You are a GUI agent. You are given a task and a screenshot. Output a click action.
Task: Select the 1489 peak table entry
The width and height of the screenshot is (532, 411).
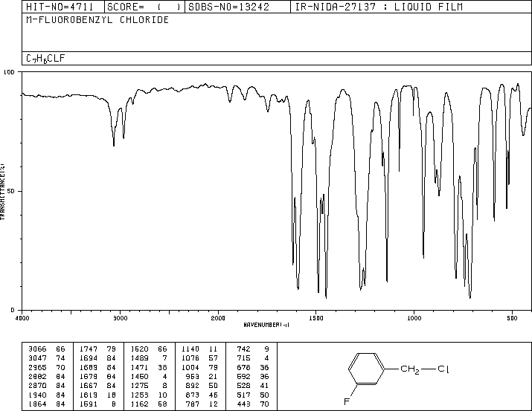click(149, 358)
